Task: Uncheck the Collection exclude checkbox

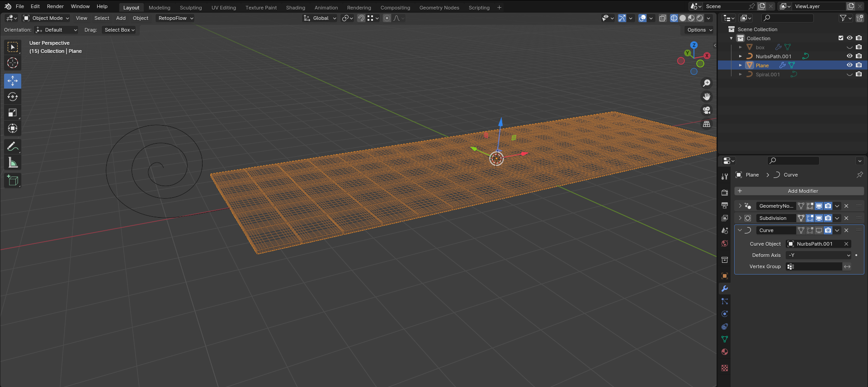Action: click(841, 38)
